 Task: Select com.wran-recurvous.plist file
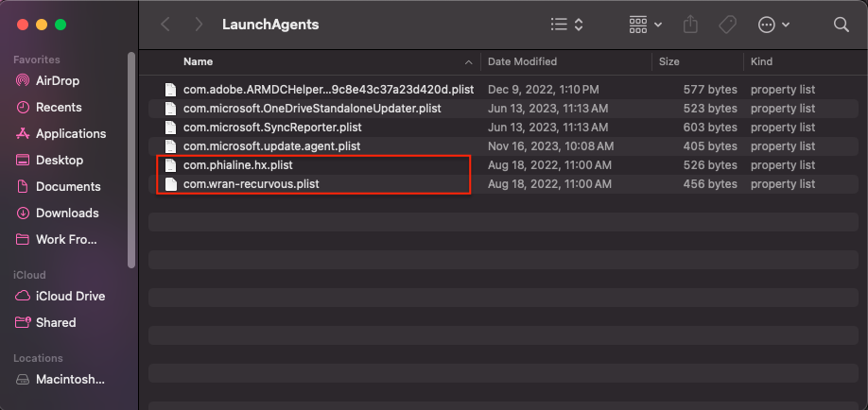251,183
